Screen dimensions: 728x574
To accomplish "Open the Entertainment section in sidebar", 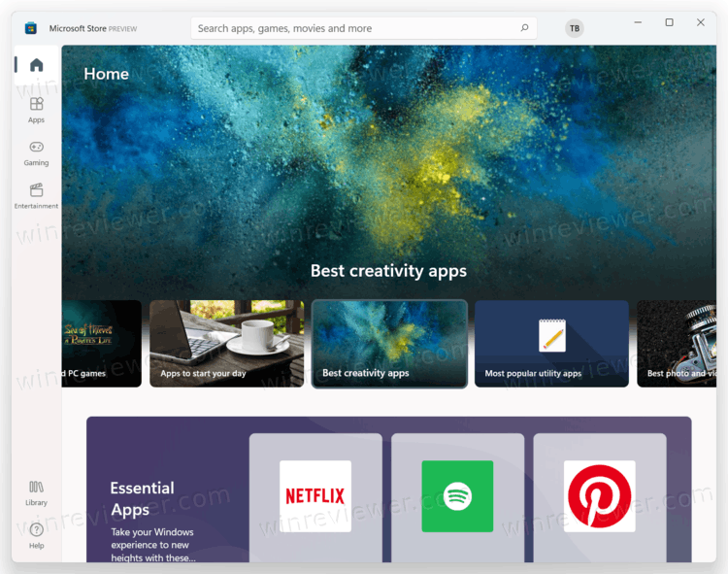I will click(36, 196).
